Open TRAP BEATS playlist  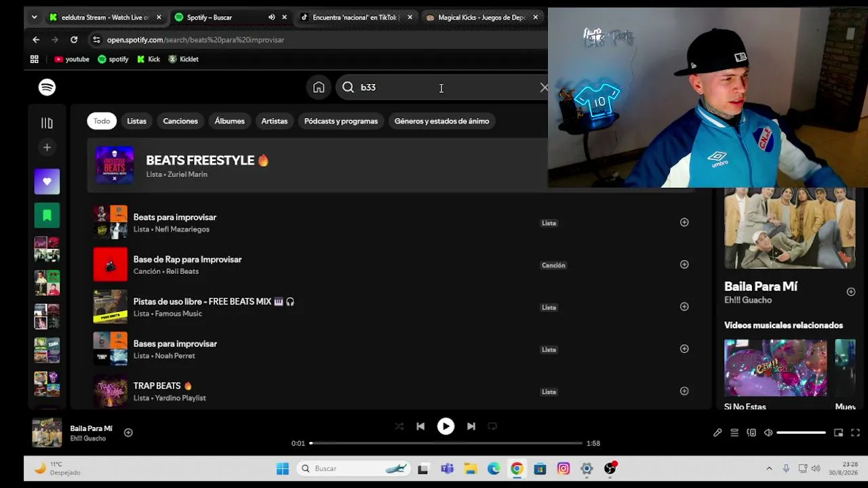[163, 386]
